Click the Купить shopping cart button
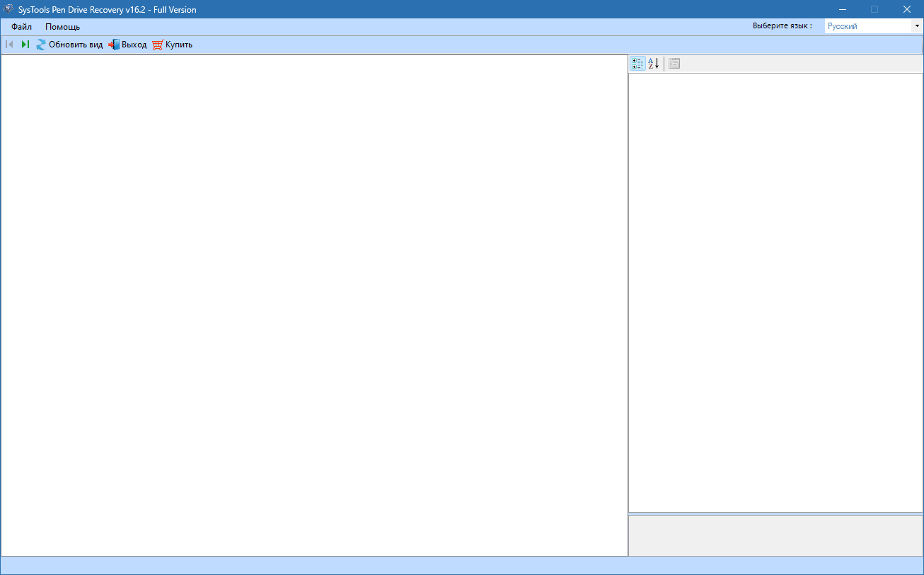 [x=172, y=45]
